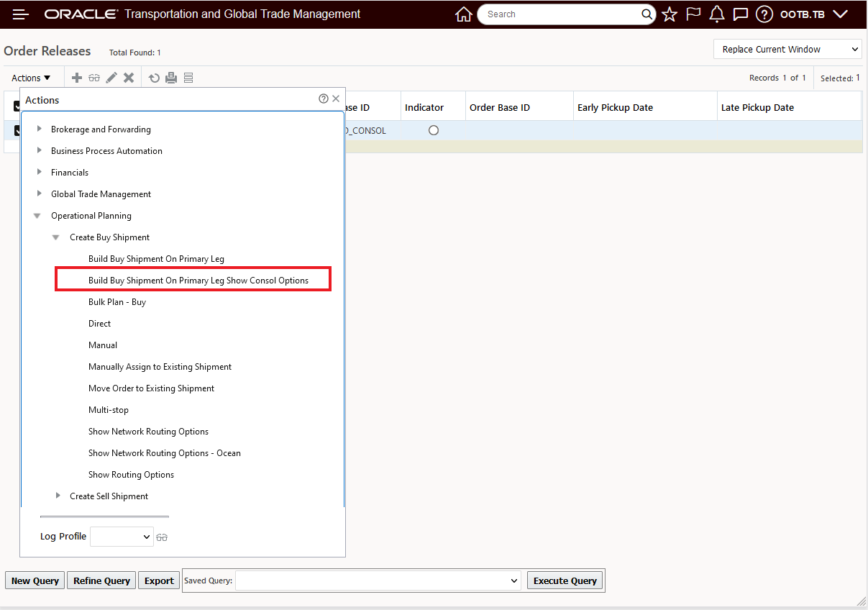The height and width of the screenshot is (610, 868).
Task: Toggle the order release row checkbox
Action: pyautogui.click(x=17, y=130)
